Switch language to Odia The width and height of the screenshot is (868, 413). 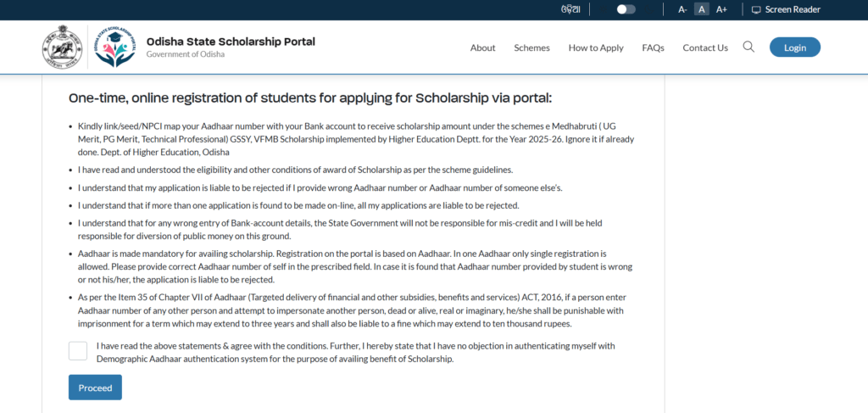pos(570,9)
